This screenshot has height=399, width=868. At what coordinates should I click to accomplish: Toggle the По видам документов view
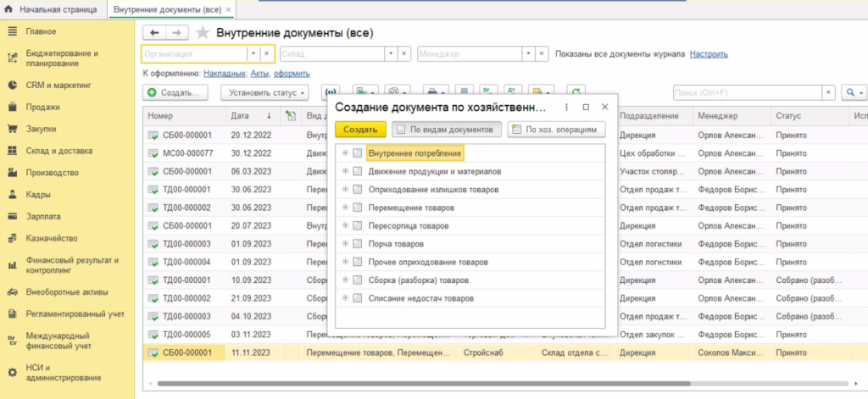(x=445, y=130)
